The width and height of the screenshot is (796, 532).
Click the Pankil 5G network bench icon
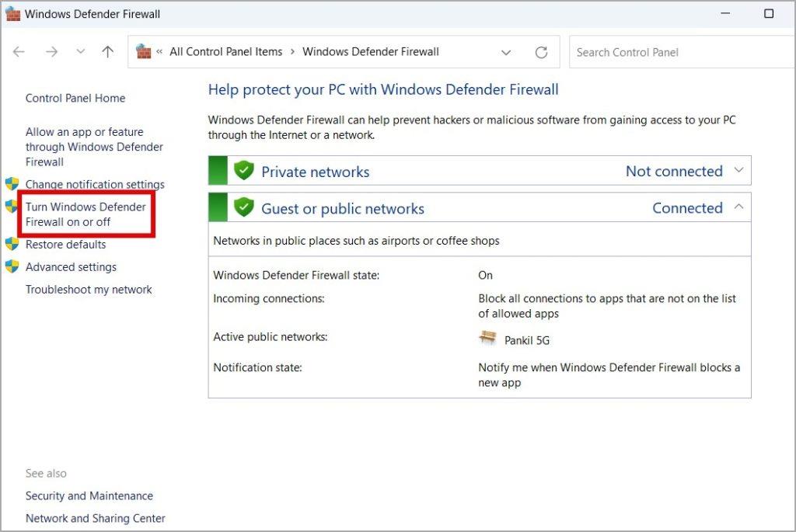[488, 338]
